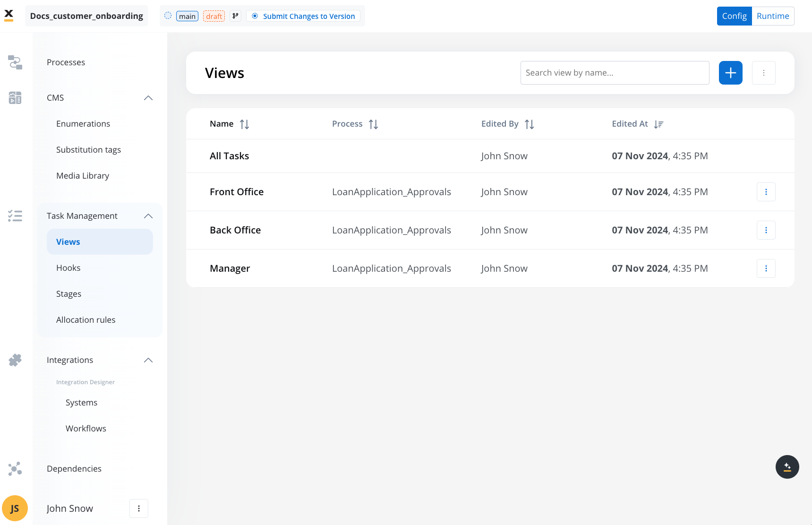
Task: Open Back Office row options menu
Action: tap(766, 230)
